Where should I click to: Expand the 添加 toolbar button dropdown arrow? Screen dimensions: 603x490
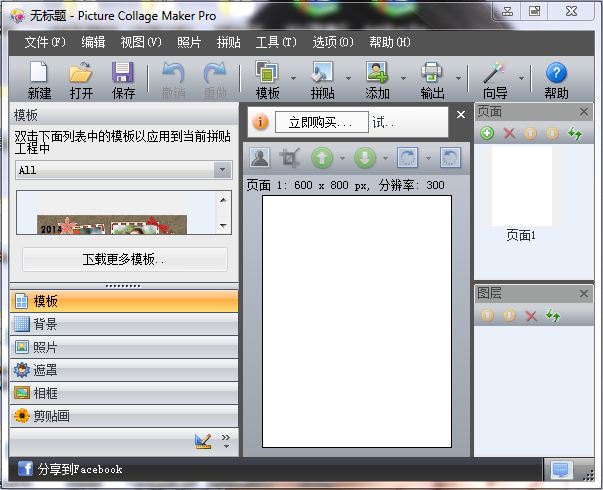click(403, 78)
